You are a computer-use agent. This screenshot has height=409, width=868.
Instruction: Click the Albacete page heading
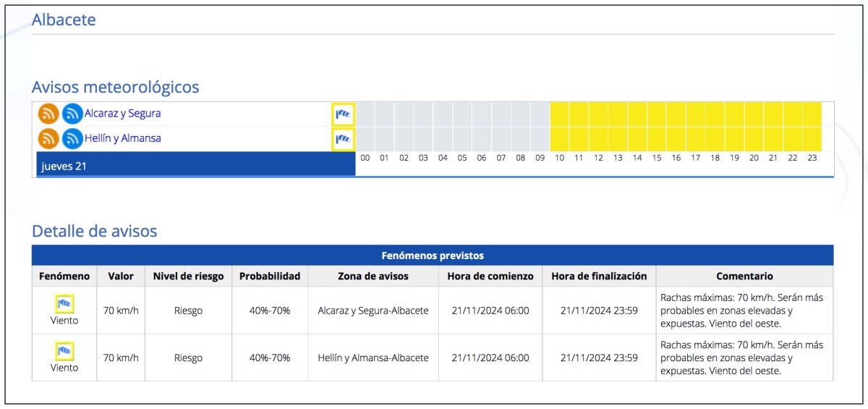[64, 20]
